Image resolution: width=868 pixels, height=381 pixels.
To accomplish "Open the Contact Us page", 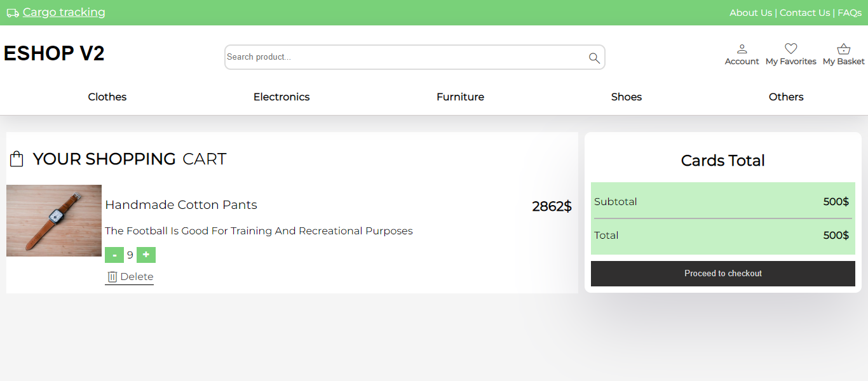I will (804, 12).
